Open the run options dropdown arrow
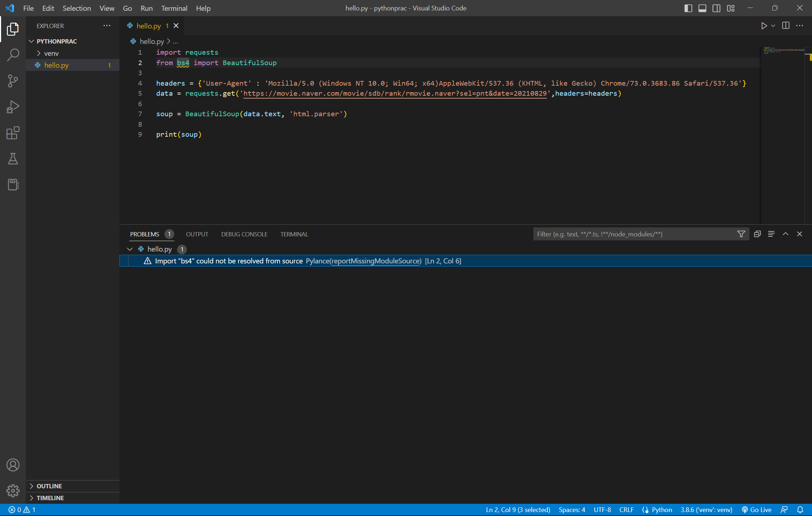 (773, 26)
